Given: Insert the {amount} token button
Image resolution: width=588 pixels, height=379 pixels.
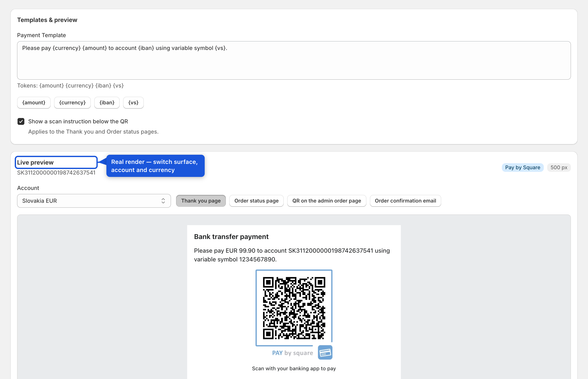Looking at the screenshot, I should tap(34, 103).
